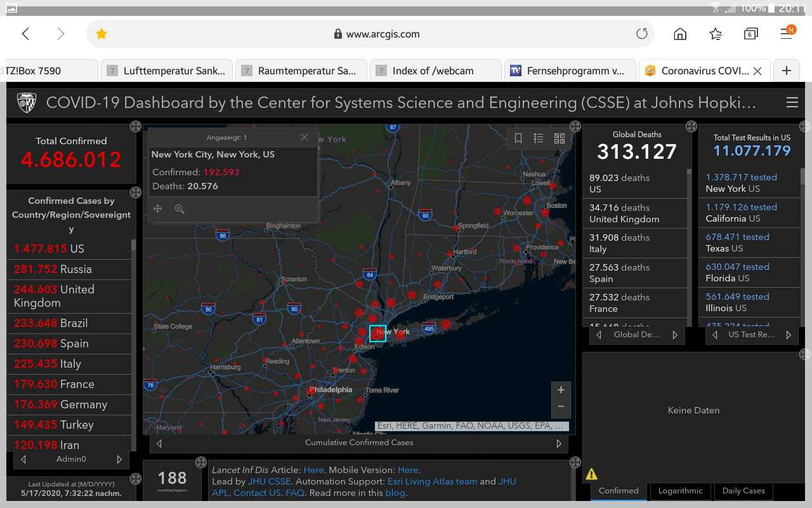
Task: Open the dashboard hamburger menu icon
Action: tap(792, 102)
